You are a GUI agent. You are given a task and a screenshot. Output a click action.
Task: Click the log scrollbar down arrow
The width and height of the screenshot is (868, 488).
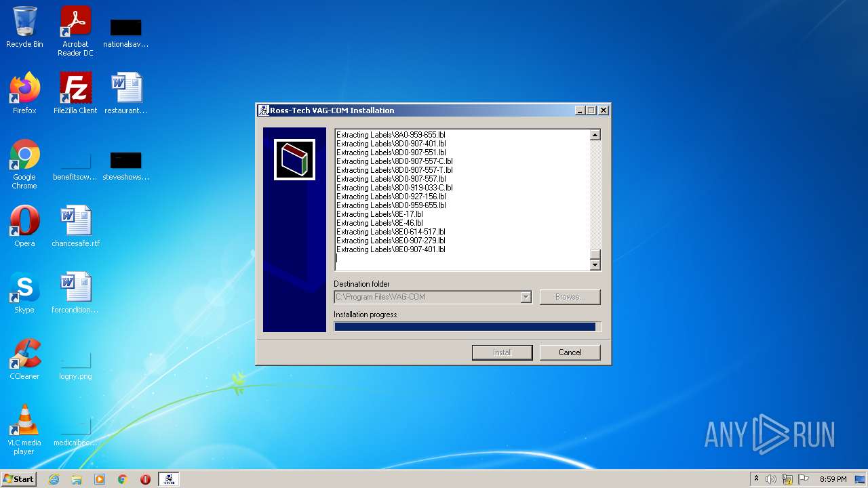click(595, 265)
